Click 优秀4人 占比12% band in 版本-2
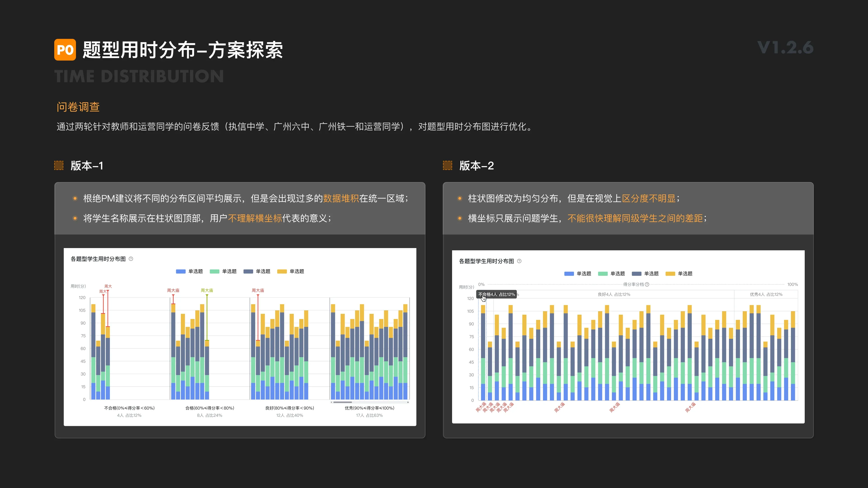The image size is (868, 488). pyautogui.click(x=766, y=294)
